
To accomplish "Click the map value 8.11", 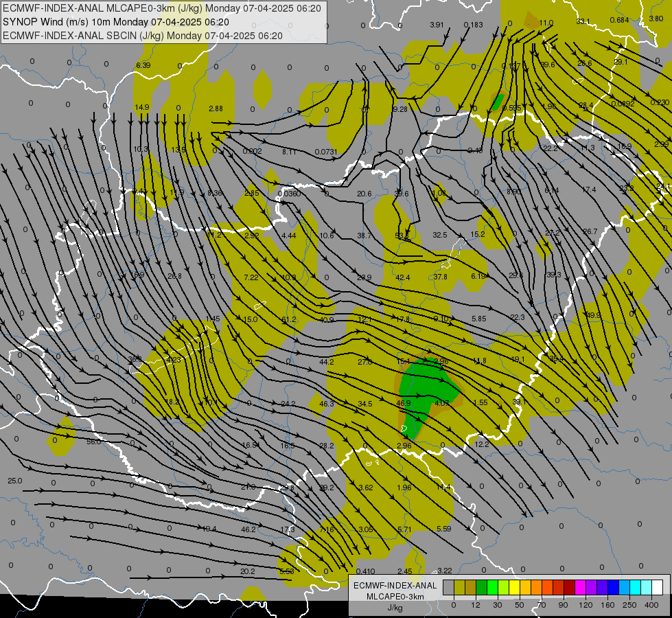I will click(289, 152).
